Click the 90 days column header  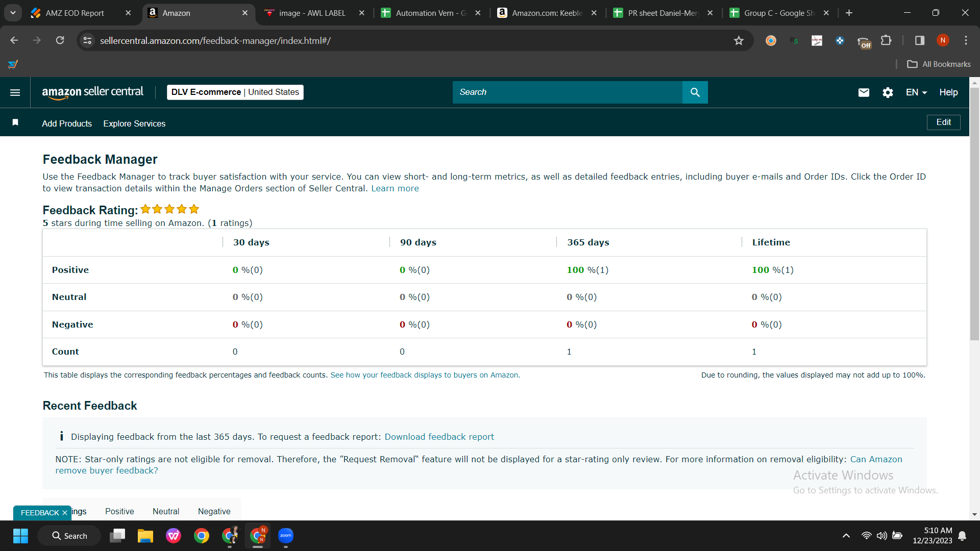click(418, 242)
